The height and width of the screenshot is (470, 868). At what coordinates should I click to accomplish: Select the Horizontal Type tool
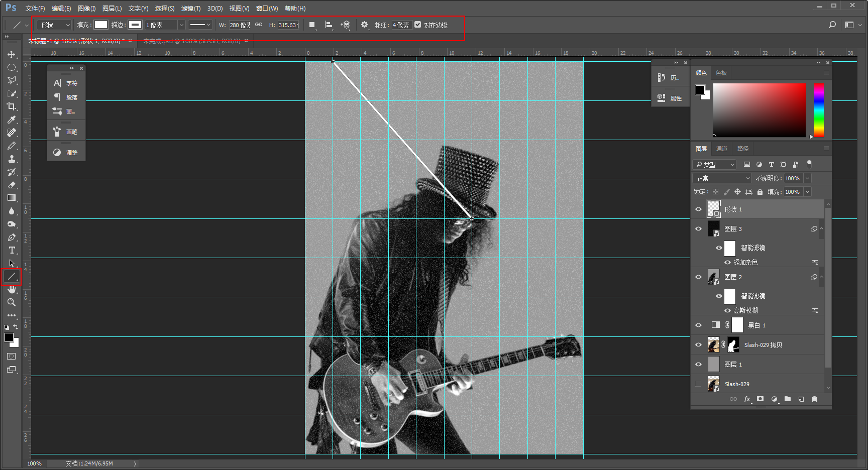click(x=12, y=250)
